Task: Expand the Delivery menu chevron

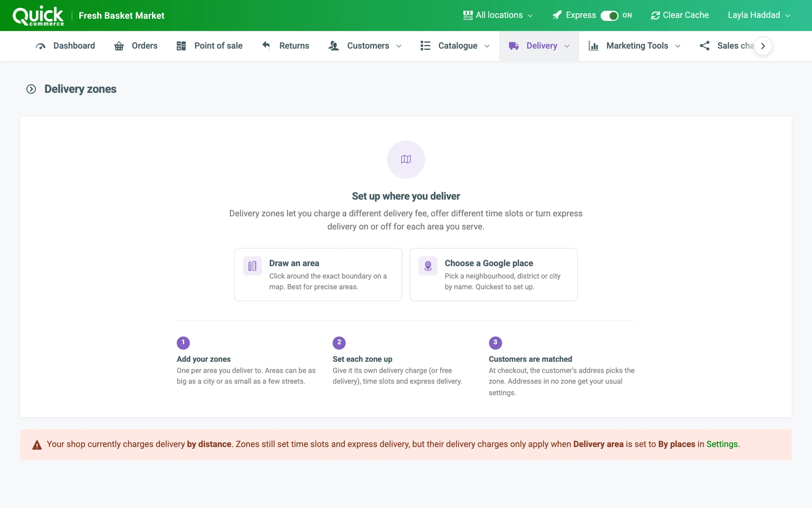Action: [x=567, y=46]
